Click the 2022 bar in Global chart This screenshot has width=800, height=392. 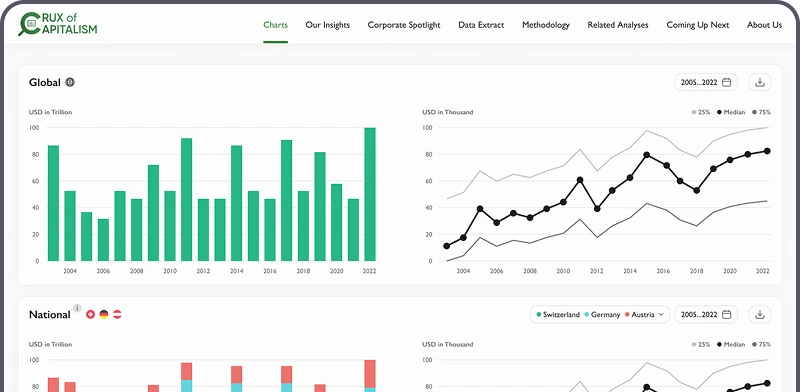point(370,194)
